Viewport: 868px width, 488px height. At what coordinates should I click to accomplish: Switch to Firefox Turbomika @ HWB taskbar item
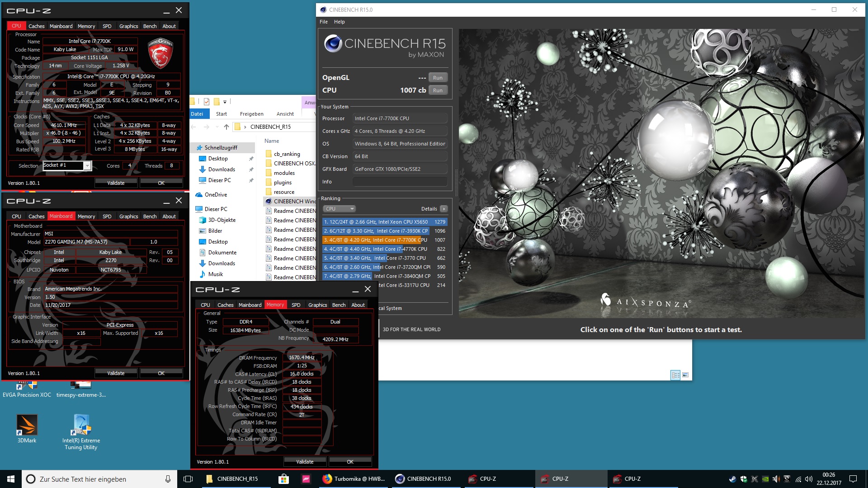pyautogui.click(x=354, y=479)
